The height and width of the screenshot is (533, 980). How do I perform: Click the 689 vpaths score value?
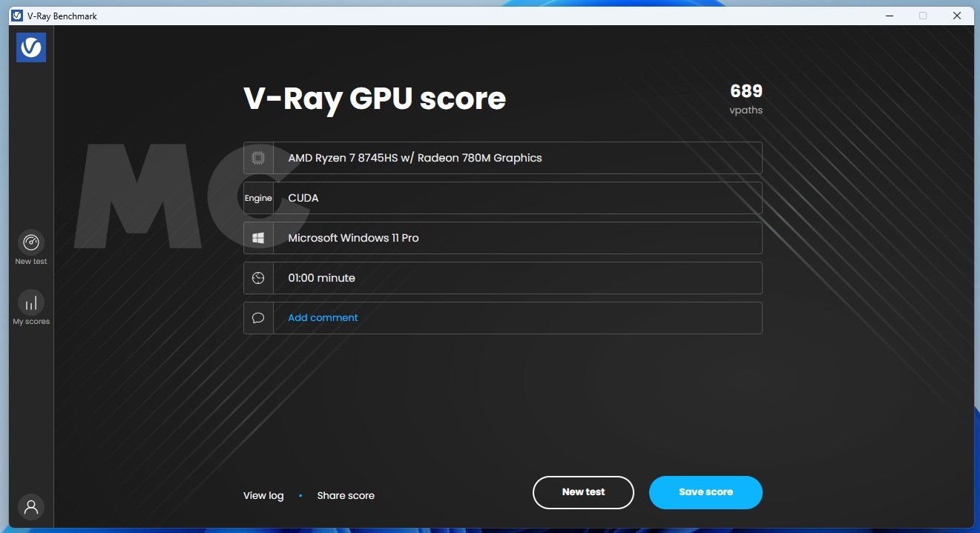tap(746, 92)
